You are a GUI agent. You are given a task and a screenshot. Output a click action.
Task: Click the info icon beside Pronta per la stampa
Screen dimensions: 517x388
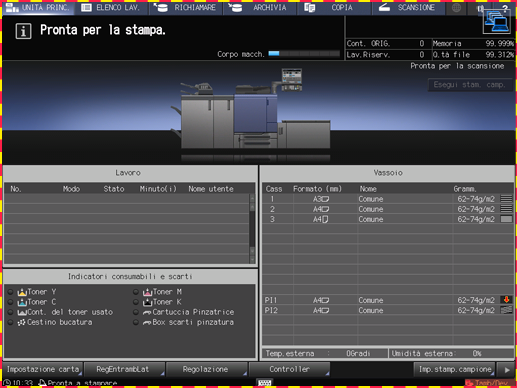click(x=23, y=31)
